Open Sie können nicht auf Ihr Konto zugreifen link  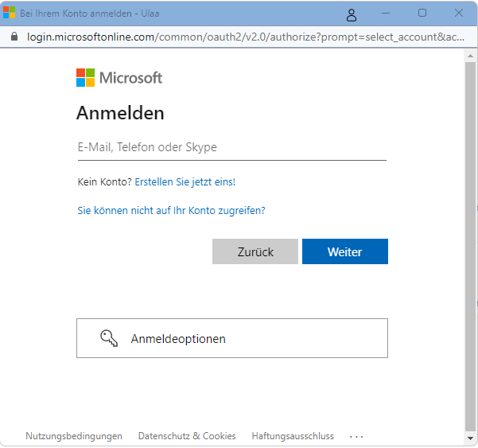tap(171, 211)
